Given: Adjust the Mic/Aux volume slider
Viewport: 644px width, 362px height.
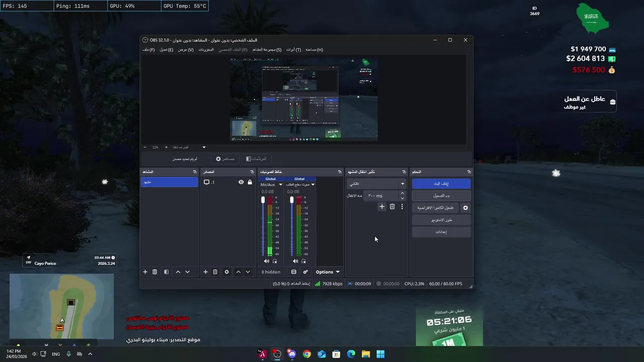Looking at the screenshot, I should pyautogui.click(x=263, y=226).
